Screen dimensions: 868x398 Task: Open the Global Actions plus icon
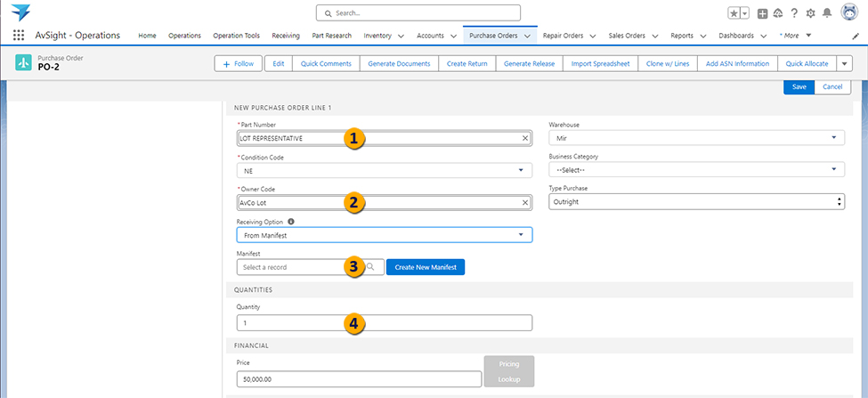763,13
